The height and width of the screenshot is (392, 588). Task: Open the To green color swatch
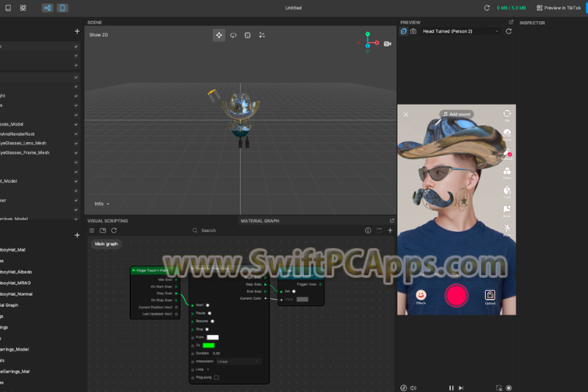208,345
